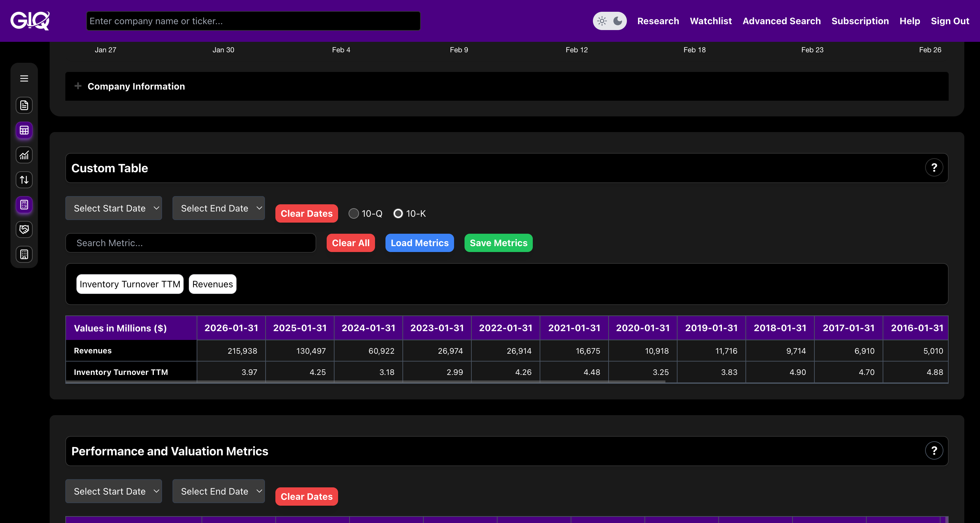
Task: Open the building sidebar icon
Action: [24, 254]
